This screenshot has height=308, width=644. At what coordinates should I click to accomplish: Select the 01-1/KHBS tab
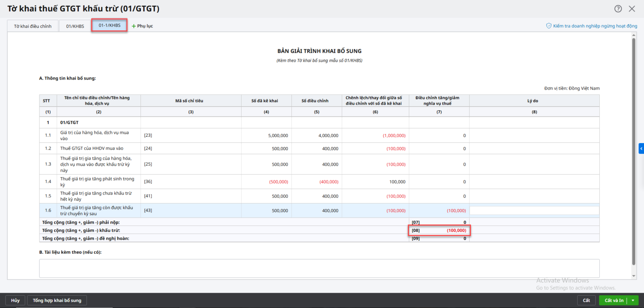click(109, 25)
